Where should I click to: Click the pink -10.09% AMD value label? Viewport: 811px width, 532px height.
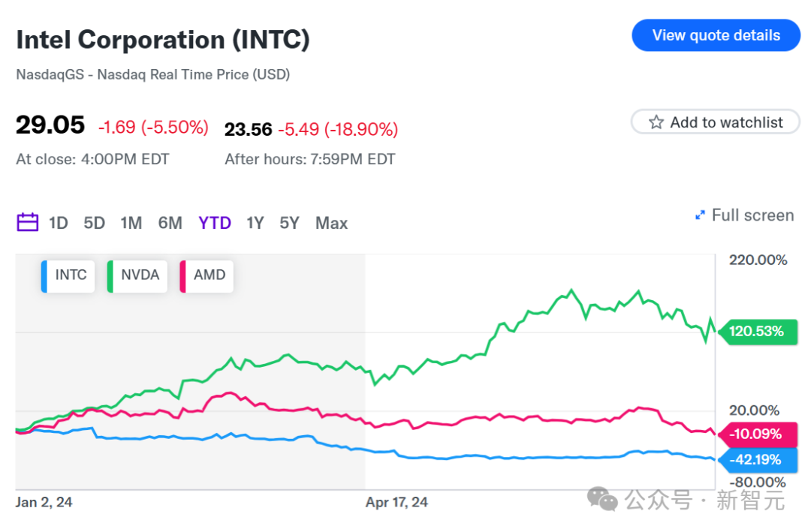tap(758, 434)
